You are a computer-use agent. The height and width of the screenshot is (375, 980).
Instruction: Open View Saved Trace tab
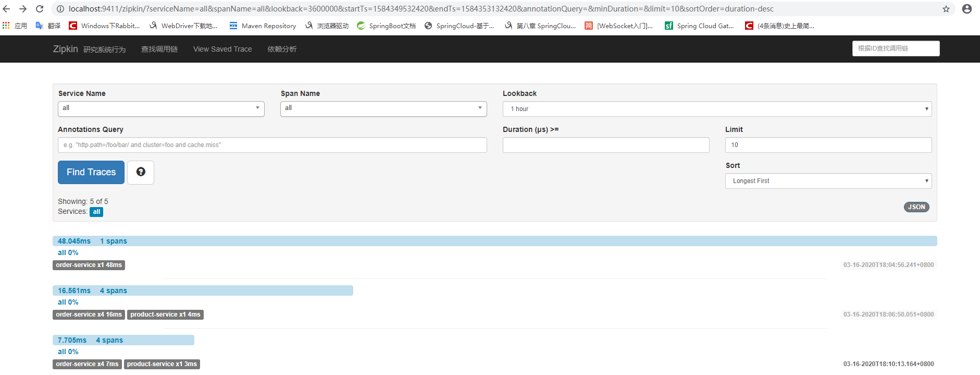click(x=222, y=49)
